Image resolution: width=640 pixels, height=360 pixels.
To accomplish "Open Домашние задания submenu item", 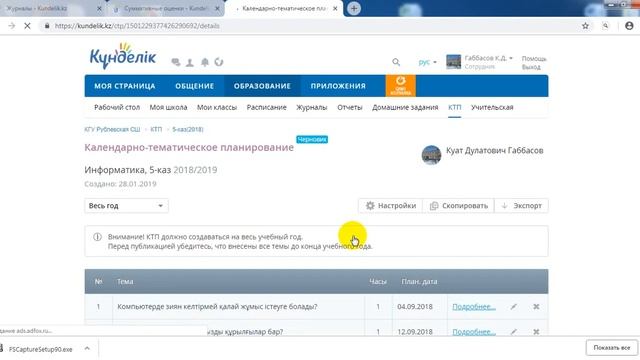I will [405, 107].
